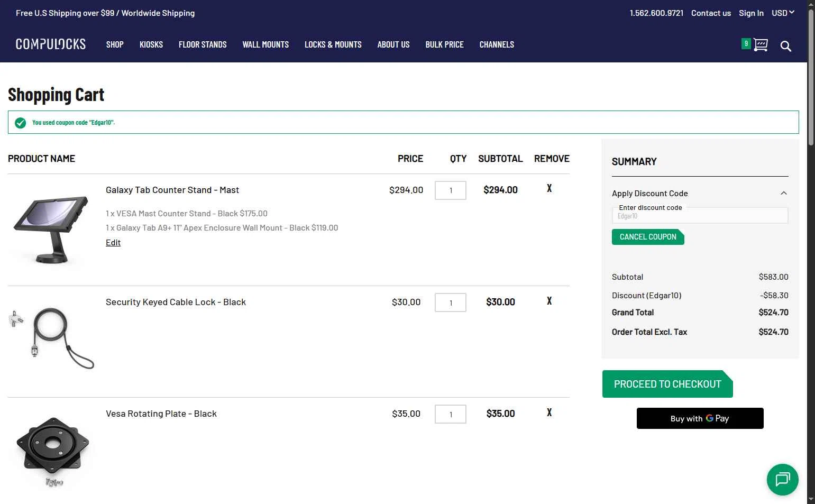
Task: Click the discount code input field
Action: 700,215
